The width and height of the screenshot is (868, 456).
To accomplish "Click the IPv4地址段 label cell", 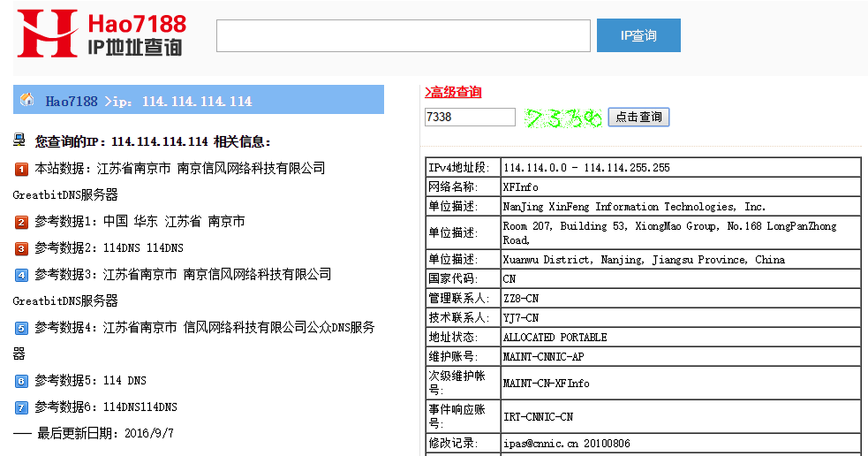I will 463,167.
